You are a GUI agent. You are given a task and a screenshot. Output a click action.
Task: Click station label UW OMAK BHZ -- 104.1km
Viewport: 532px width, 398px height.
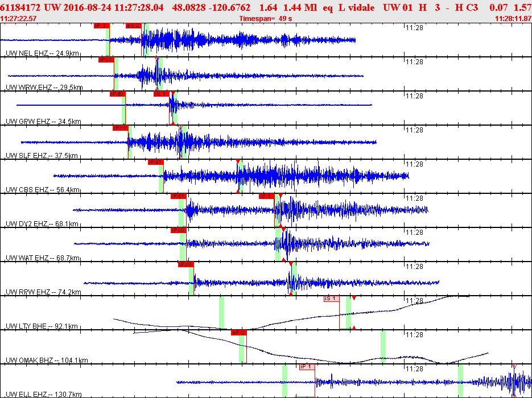(x=47, y=360)
